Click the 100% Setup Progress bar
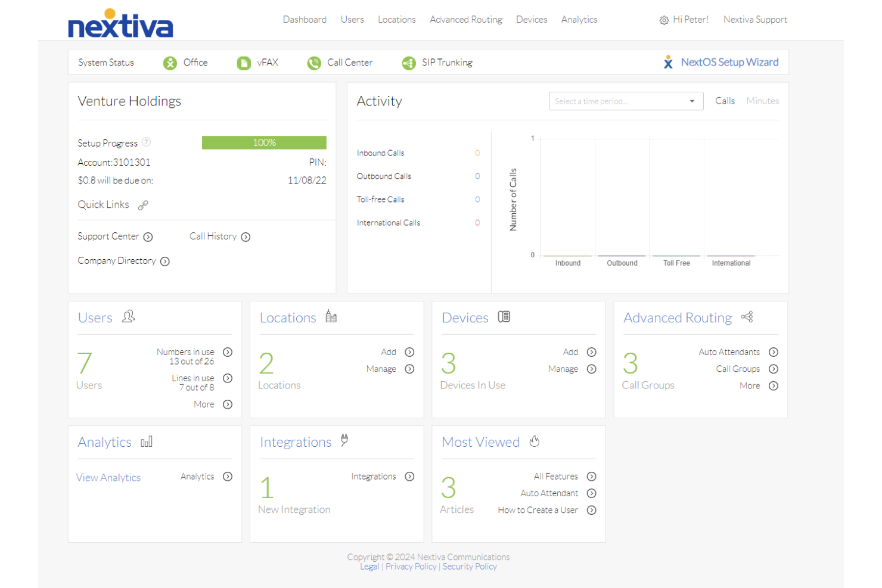Viewport: 882px width, 588px height. click(x=264, y=142)
